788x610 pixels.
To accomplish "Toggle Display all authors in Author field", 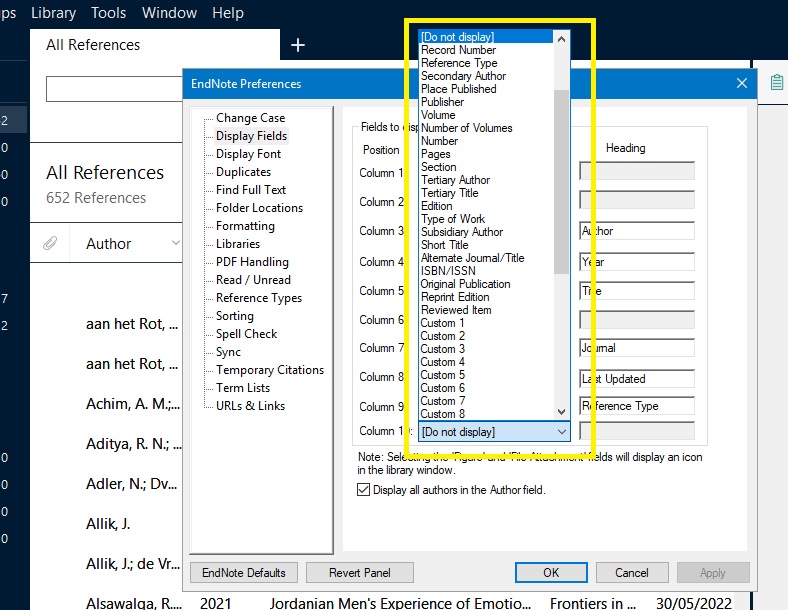I will click(363, 489).
